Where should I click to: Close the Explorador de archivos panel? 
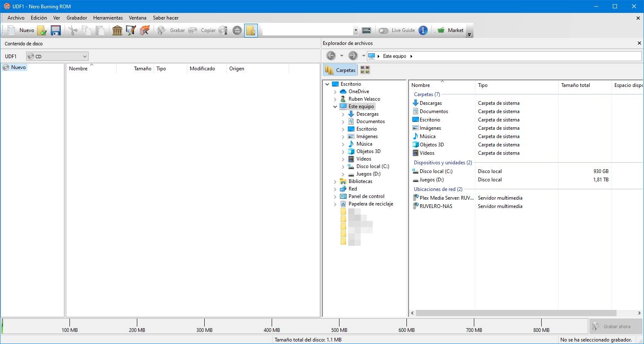(x=639, y=43)
